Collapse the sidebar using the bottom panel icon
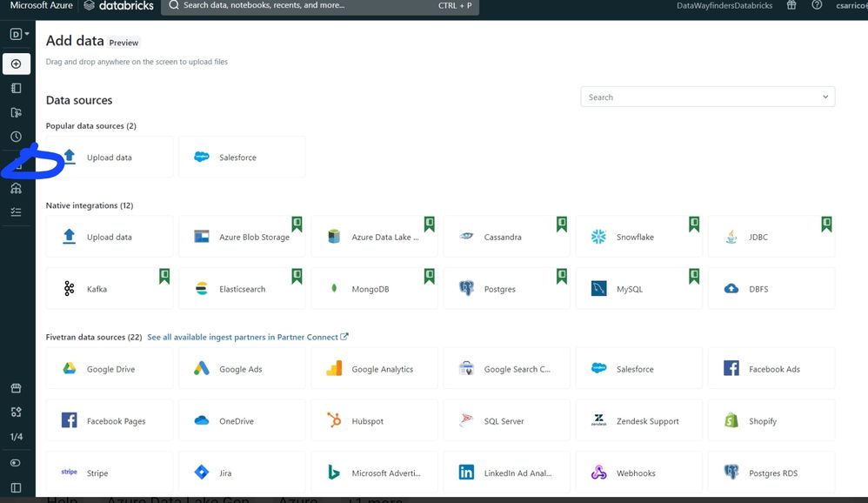Viewport: 868px width, 503px height. (x=16, y=487)
